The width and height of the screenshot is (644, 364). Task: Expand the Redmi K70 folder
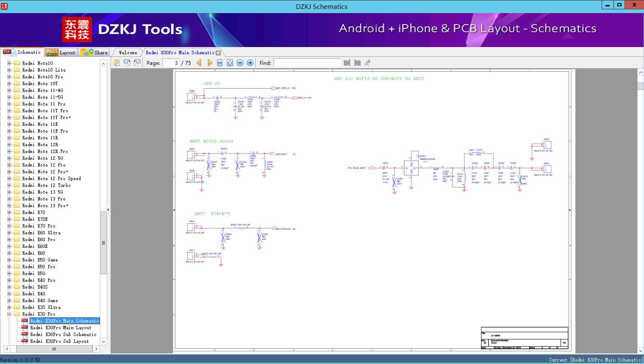click(9, 212)
